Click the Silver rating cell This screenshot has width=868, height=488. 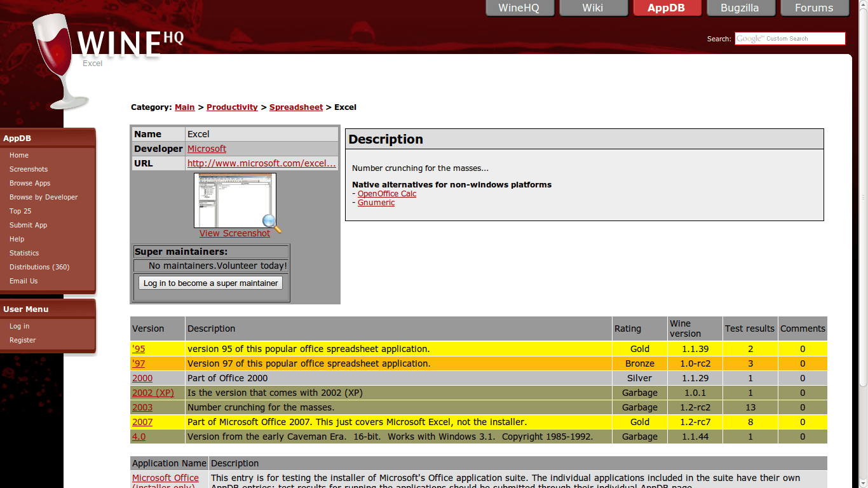640,378
